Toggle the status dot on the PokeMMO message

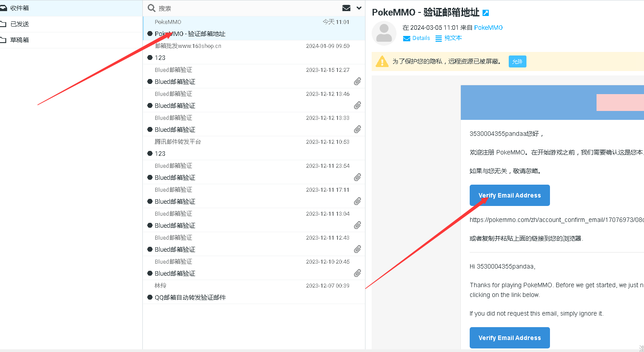click(150, 34)
